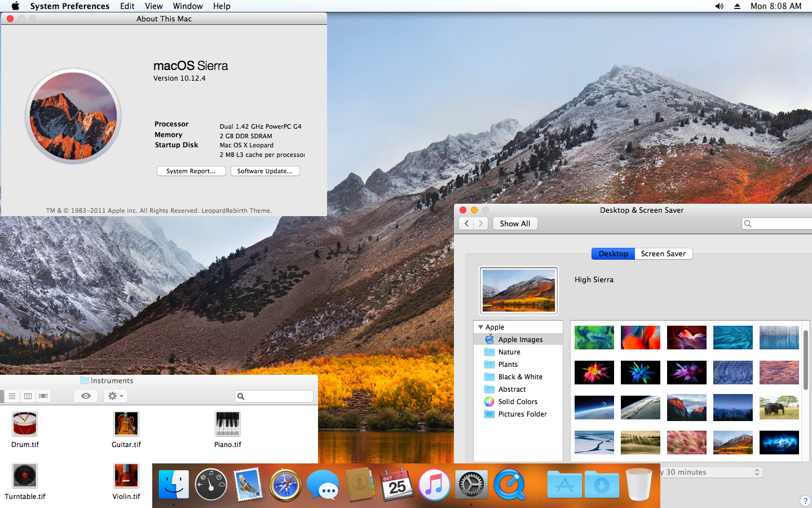Image resolution: width=812 pixels, height=508 pixels.
Task: Open the Trash in the dock
Action: (639, 485)
